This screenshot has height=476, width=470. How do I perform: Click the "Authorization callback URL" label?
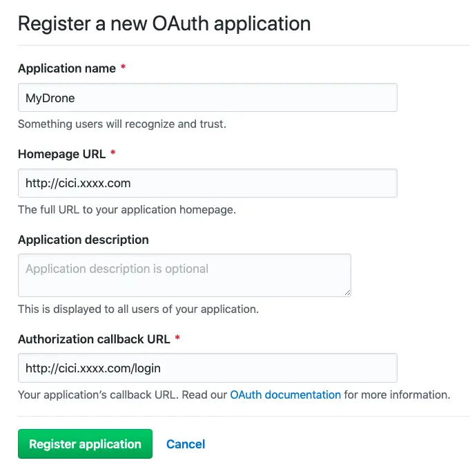tap(94, 339)
